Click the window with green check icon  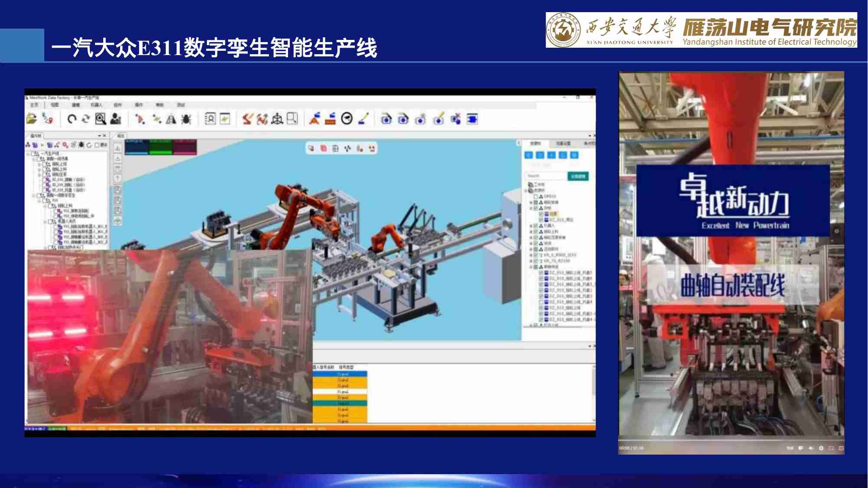225,118
